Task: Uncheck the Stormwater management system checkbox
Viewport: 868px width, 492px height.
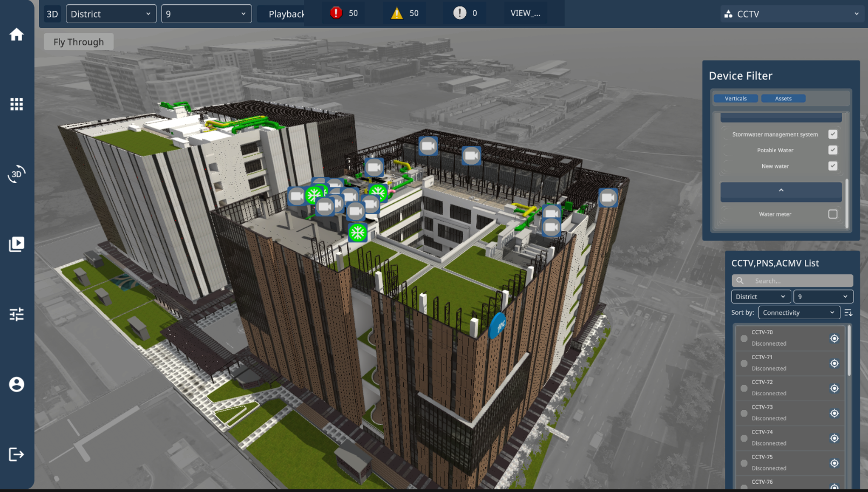Action: 832,134
